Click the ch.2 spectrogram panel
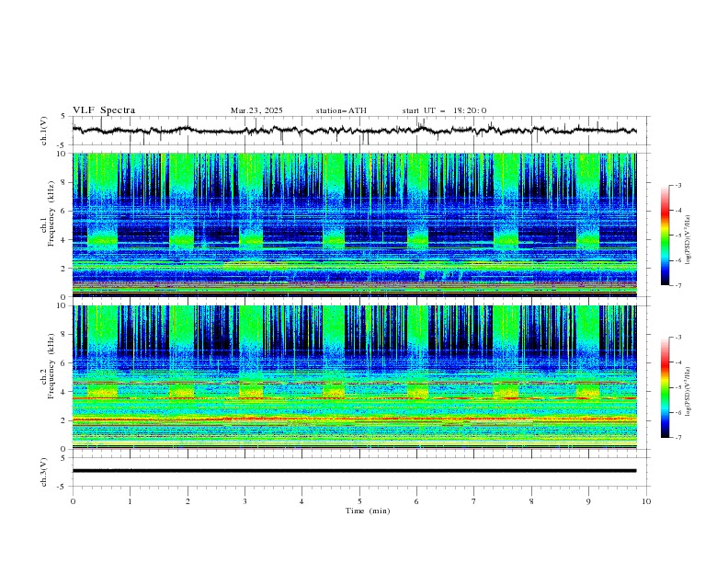 354,377
